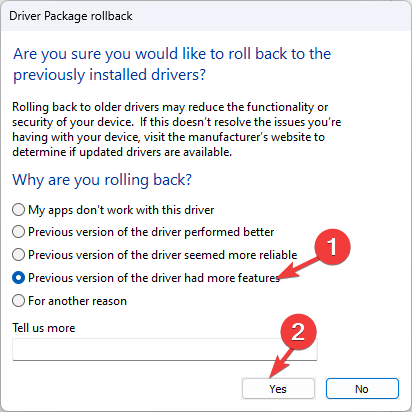Click the red arrow pointing at features option
The height and width of the screenshot is (412, 412).
pos(298,267)
